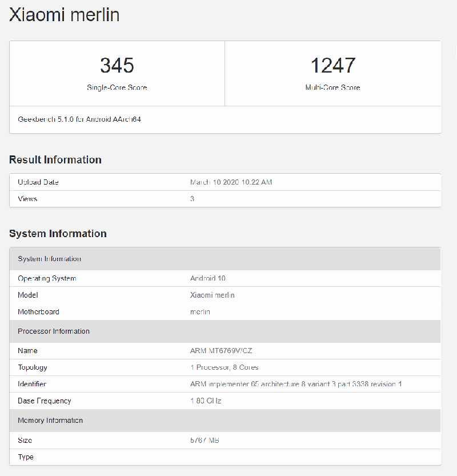Click the Result Information heading
The image size is (457, 476).
55,160
